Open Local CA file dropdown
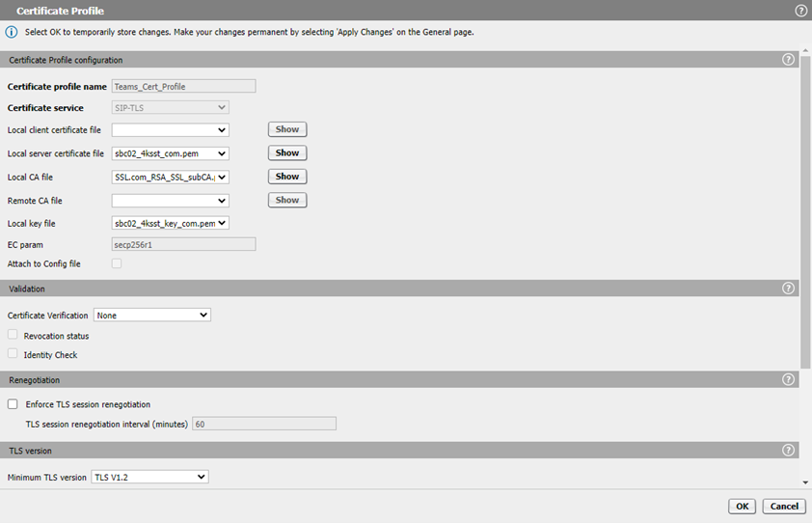812x523 pixels. point(171,177)
